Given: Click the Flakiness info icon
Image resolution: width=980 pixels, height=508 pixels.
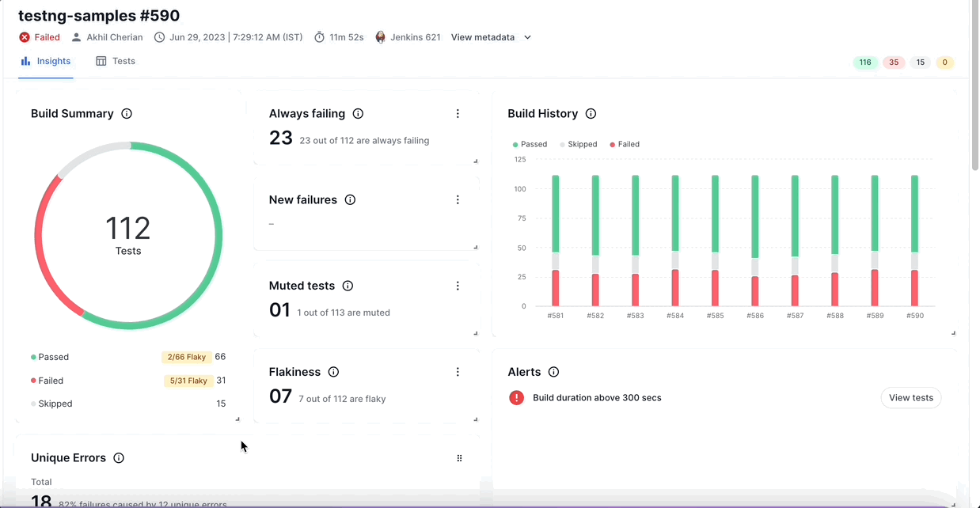Looking at the screenshot, I should coord(333,372).
